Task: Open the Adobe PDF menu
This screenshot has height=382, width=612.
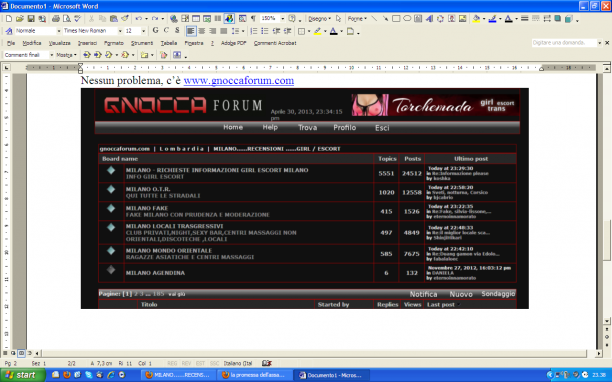Action: pyautogui.click(x=233, y=43)
